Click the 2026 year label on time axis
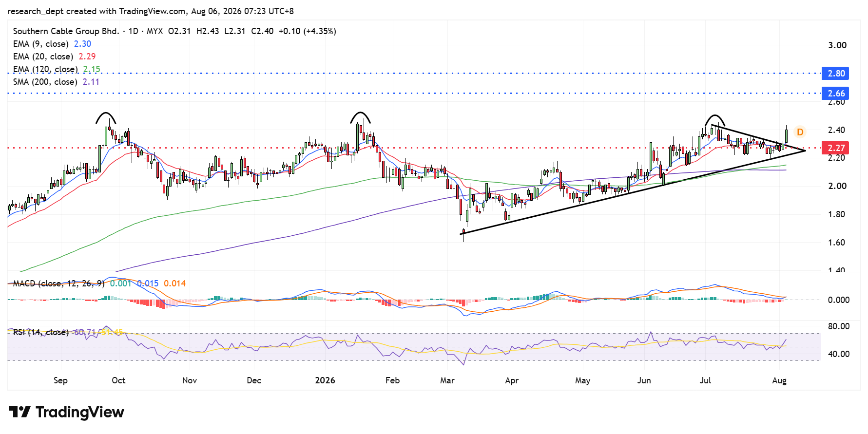Viewport: 868px width, 434px height. (325, 380)
